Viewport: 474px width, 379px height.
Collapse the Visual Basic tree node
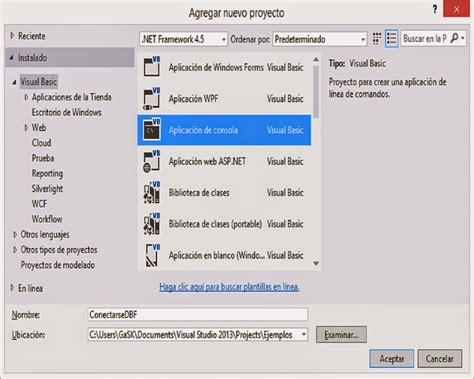pos(14,82)
